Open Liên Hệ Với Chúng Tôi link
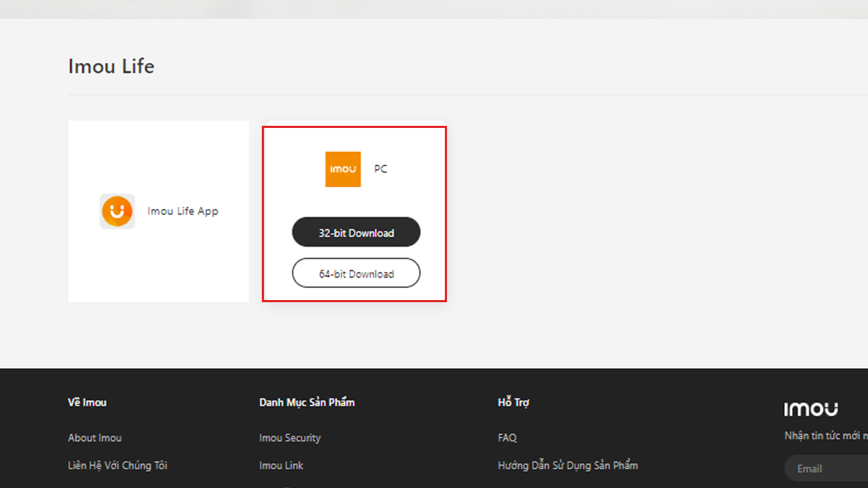Viewport: 868px width, 488px height. 117,466
